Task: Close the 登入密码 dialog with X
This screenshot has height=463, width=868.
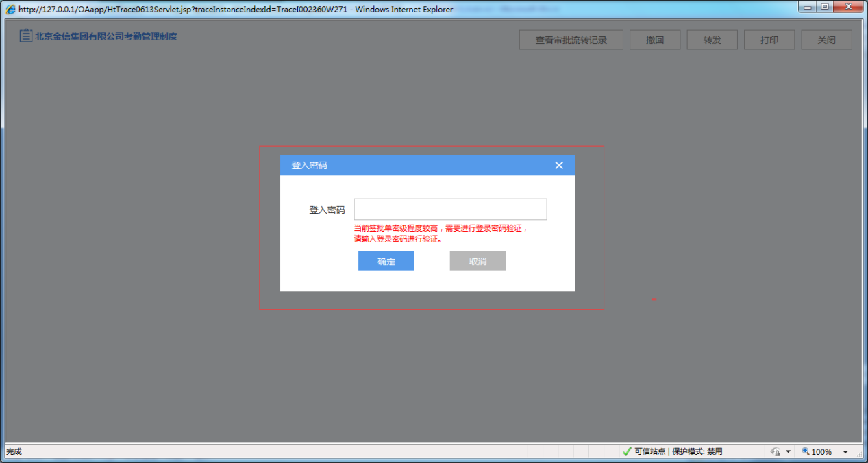Action: (x=559, y=166)
